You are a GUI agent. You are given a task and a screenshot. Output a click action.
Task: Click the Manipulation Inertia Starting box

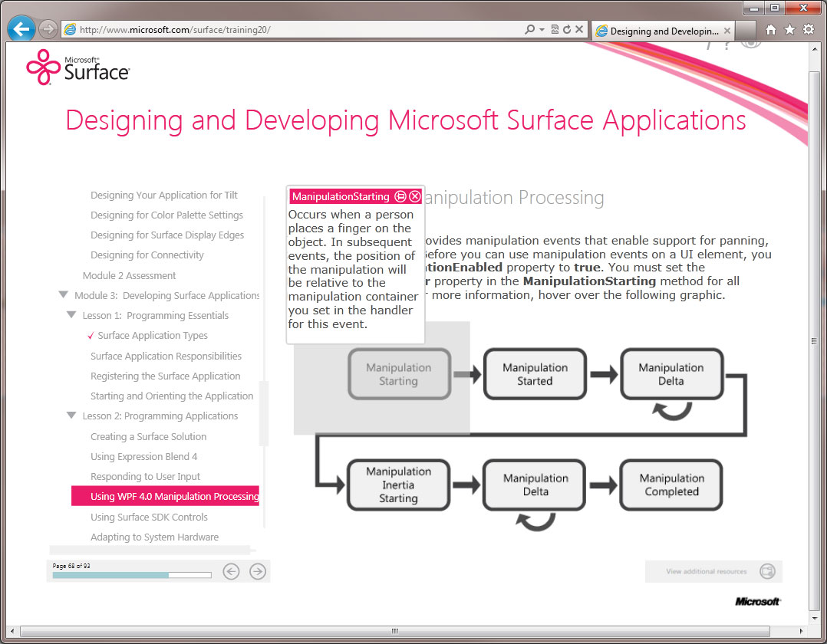[399, 485]
